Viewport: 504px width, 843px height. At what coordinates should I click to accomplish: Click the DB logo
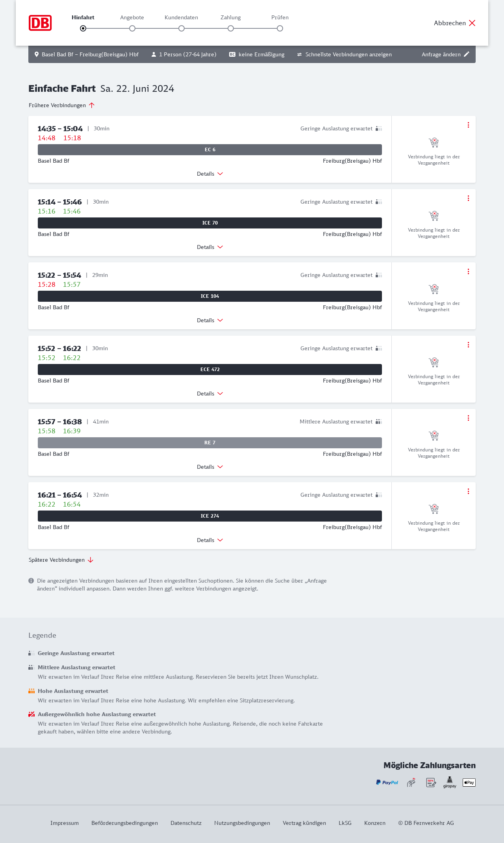[40, 23]
